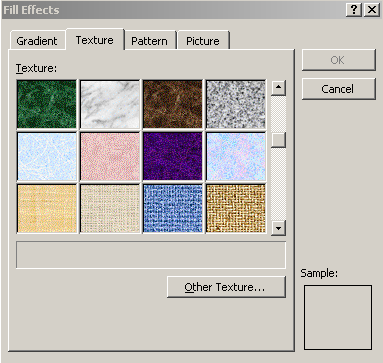Select the beige canvas texture
This screenshot has width=383, height=363.
point(110,208)
